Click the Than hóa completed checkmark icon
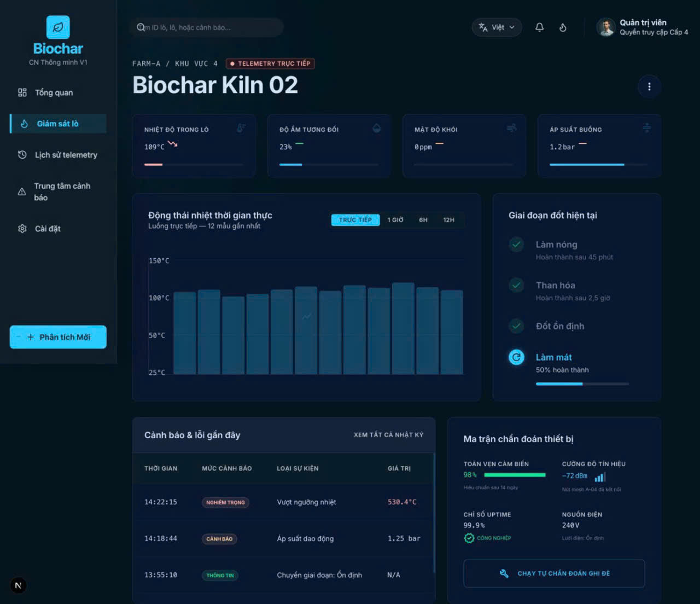The image size is (700, 604). coord(516,285)
